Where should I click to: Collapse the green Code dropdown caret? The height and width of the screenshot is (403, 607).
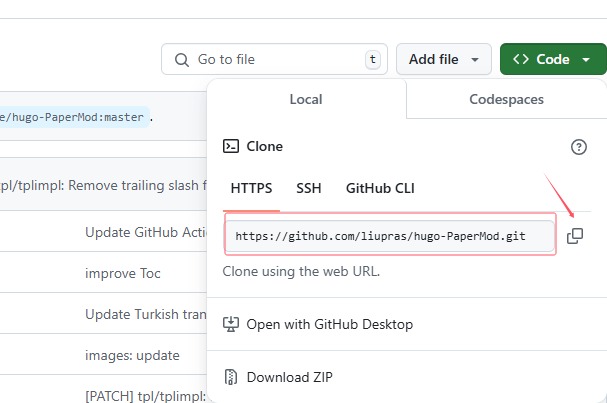[x=584, y=60]
